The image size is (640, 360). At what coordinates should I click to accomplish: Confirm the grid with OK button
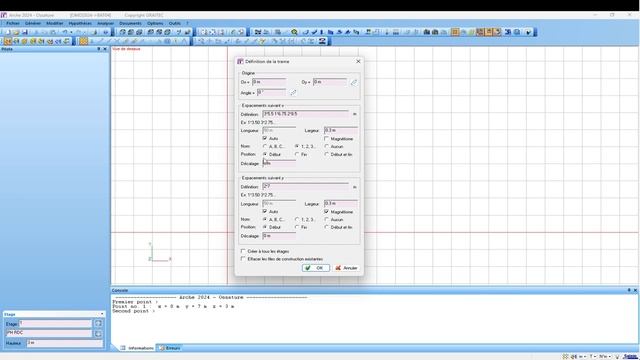click(316, 268)
